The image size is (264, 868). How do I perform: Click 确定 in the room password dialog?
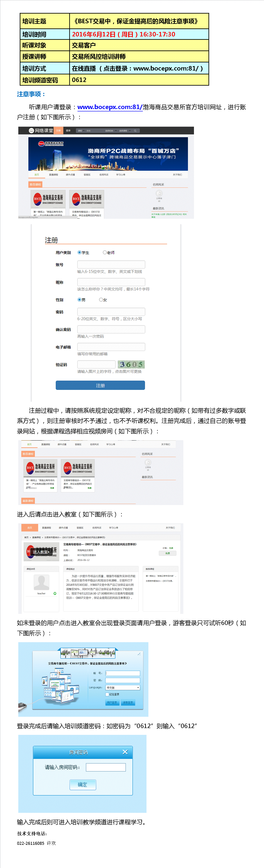[83, 785]
